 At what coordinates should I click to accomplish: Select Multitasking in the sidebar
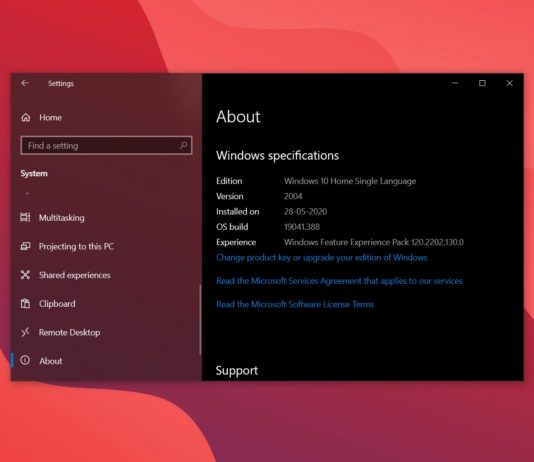(x=62, y=218)
